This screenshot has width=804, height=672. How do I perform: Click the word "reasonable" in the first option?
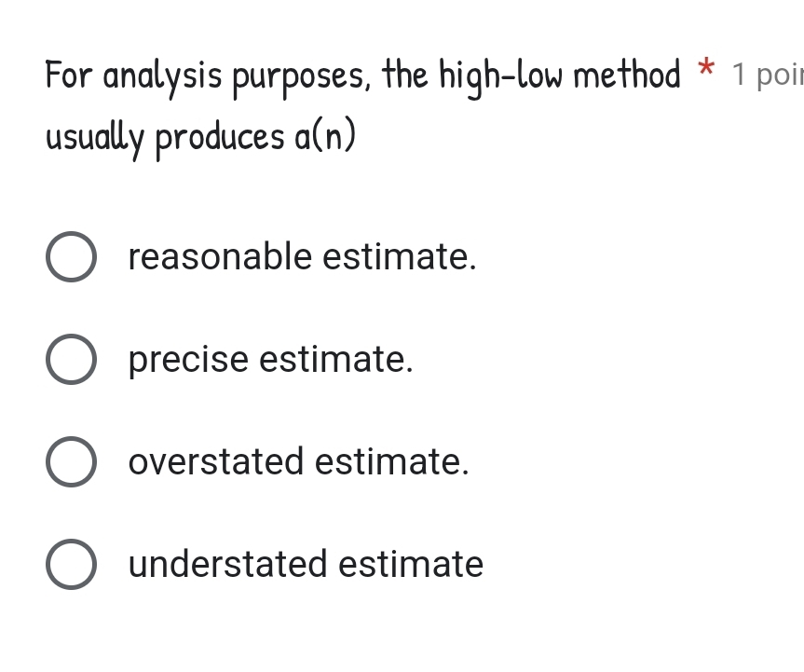click(220, 257)
